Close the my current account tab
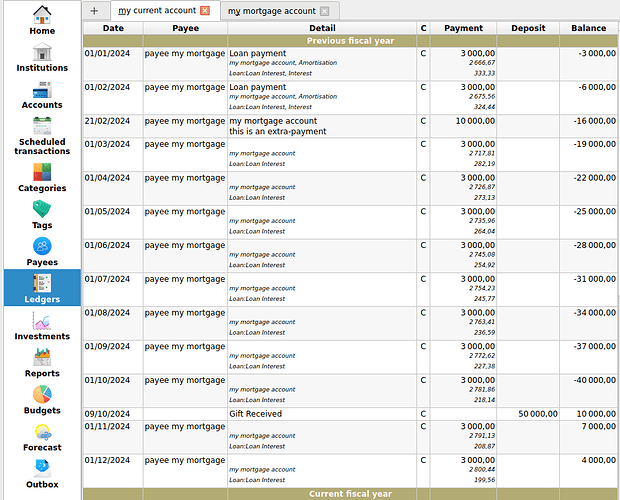 [205, 11]
